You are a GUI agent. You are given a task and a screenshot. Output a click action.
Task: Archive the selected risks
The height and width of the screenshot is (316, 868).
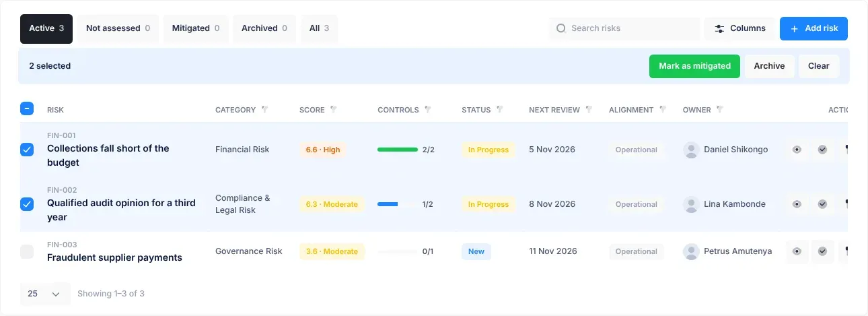[x=769, y=66]
